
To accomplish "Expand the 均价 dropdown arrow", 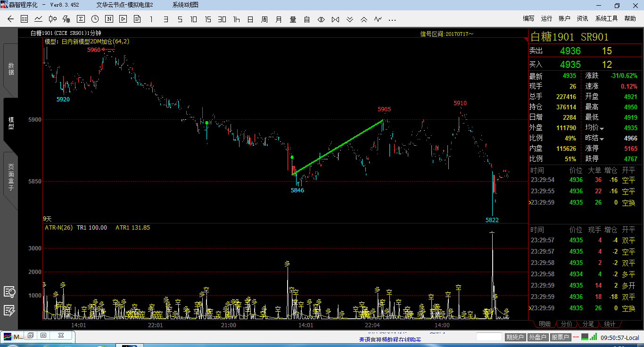I will pos(602,128).
